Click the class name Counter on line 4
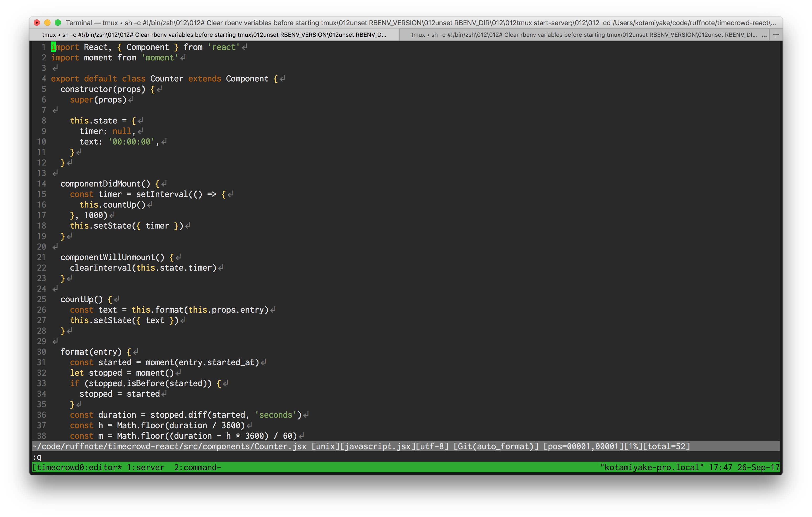 (167, 79)
